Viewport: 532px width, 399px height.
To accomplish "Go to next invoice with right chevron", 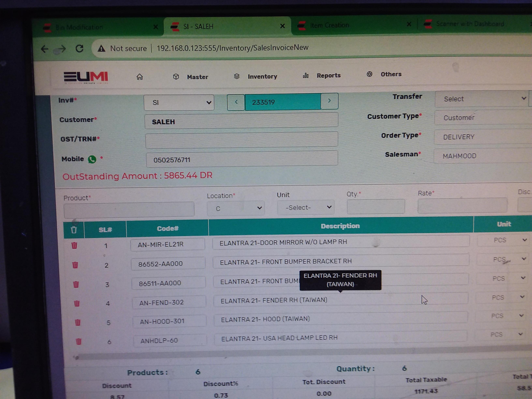I will click(330, 101).
